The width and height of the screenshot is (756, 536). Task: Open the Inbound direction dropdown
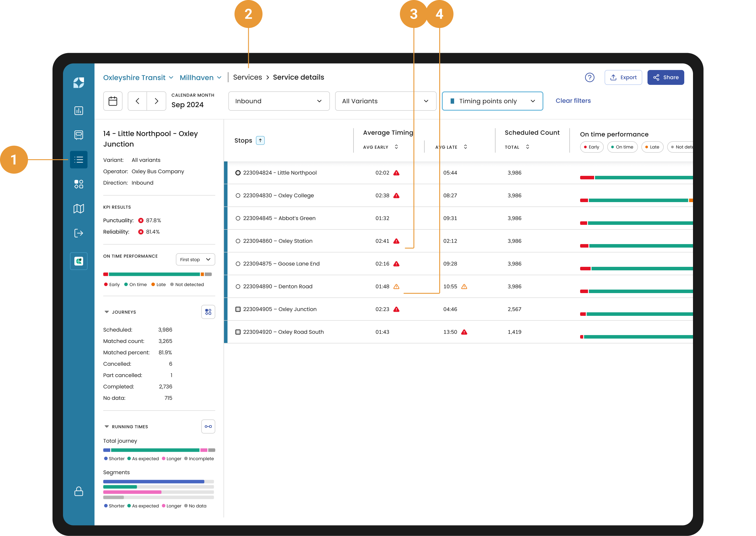pos(279,101)
